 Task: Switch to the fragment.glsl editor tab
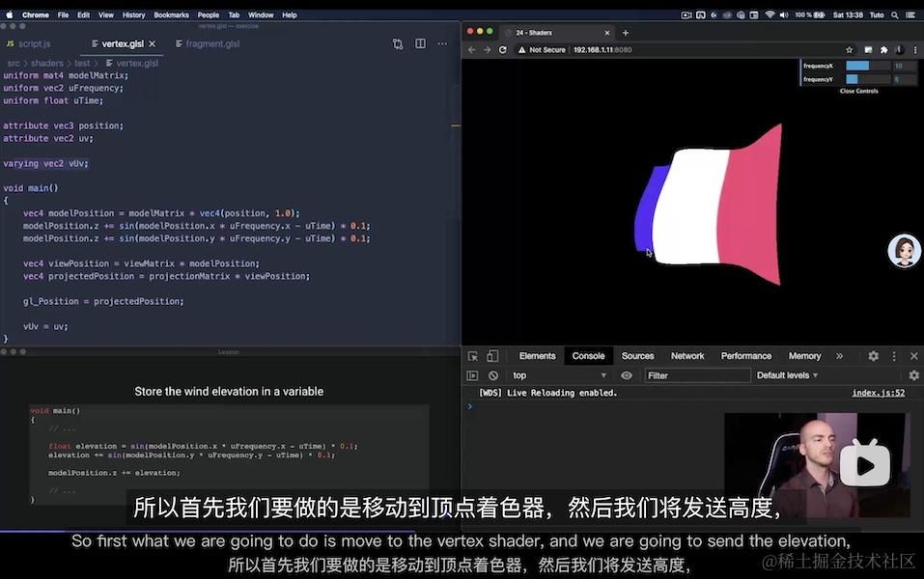[x=208, y=43]
